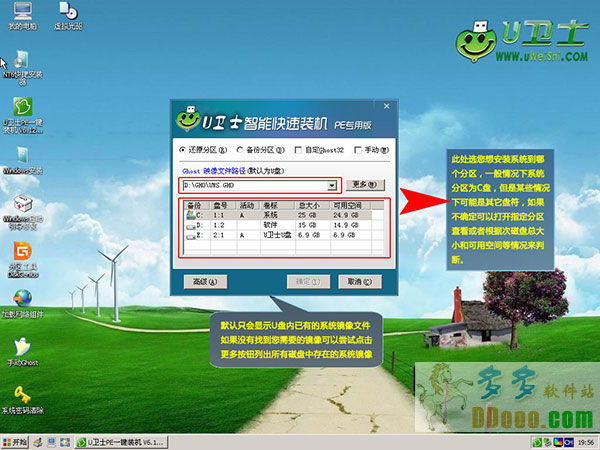Click the 活动 column header

(x=248, y=205)
